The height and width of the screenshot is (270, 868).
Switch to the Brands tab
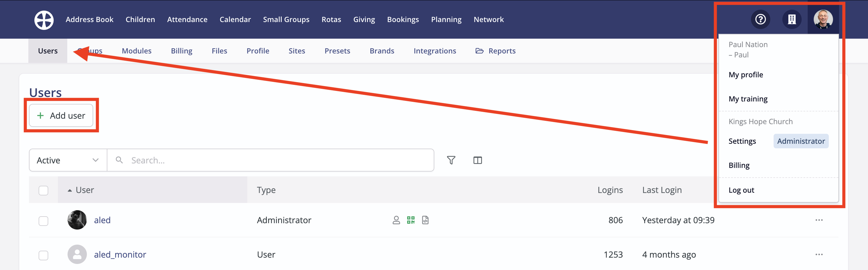pos(382,51)
